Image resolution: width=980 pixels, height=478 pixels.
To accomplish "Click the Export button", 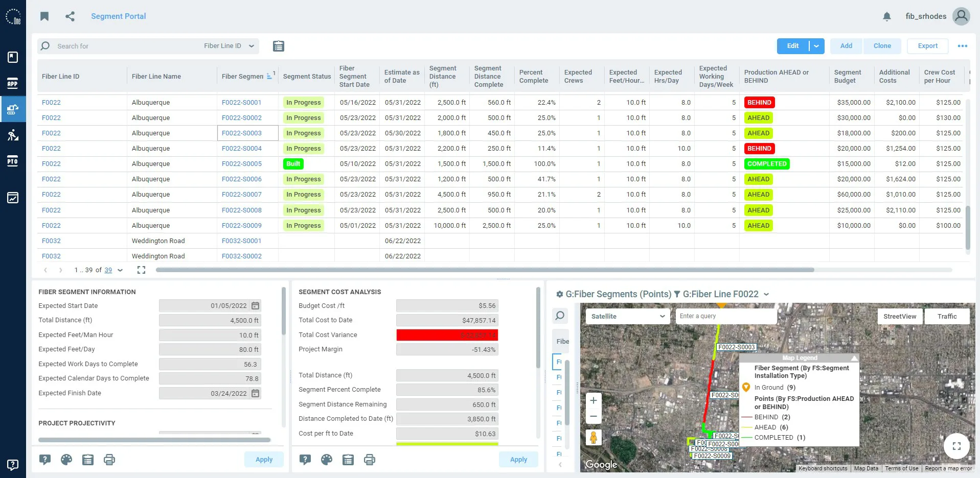I will [927, 46].
